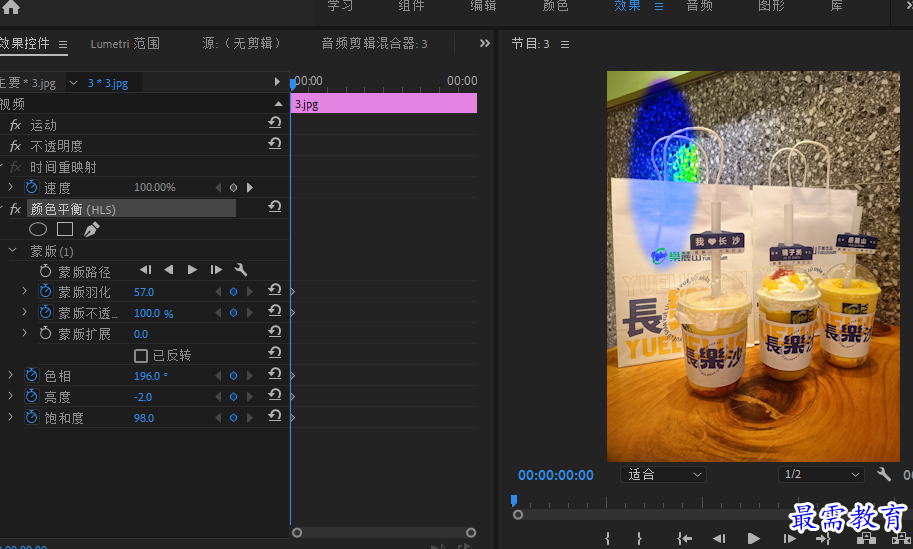Image resolution: width=913 pixels, height=549 pixels.
Task: Open the 适合 zoom level dropdown
Action: (663, 474)
